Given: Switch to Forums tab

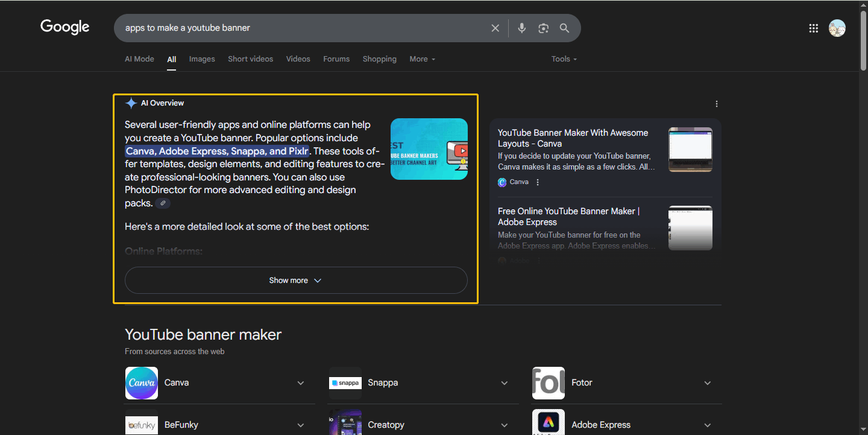Looking at the screenshot, I should pos(336,59).
